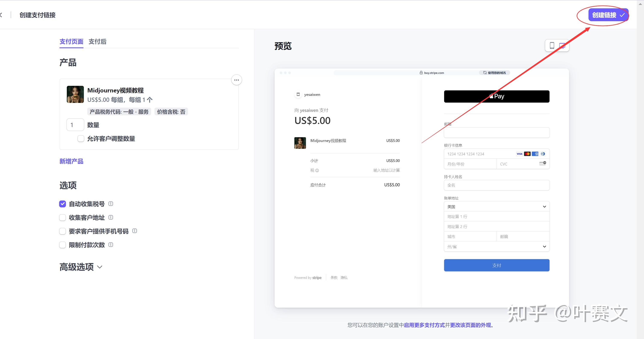This screenshot has height=339, width=644.
Task: Click info icon next to 限制付款次数
Action: tap(111, 245)
